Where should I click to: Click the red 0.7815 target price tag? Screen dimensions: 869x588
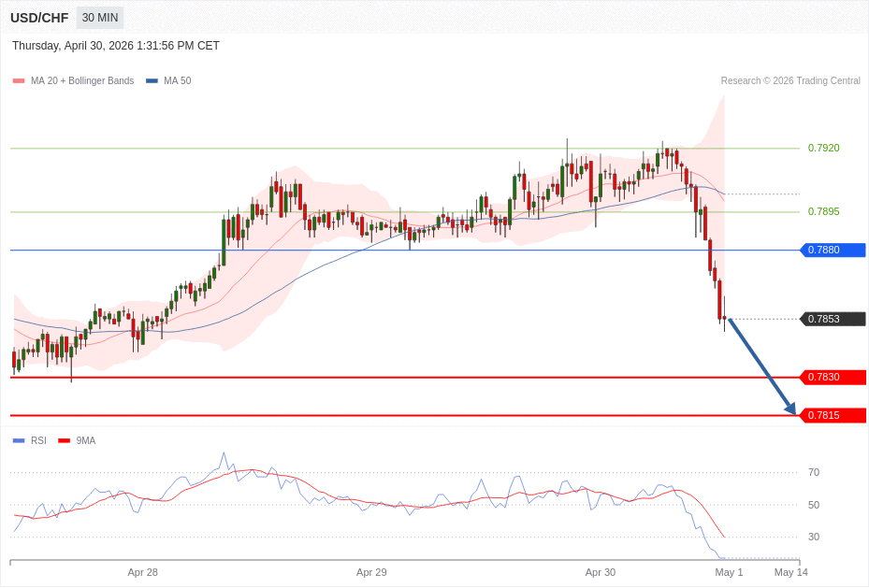832,415
